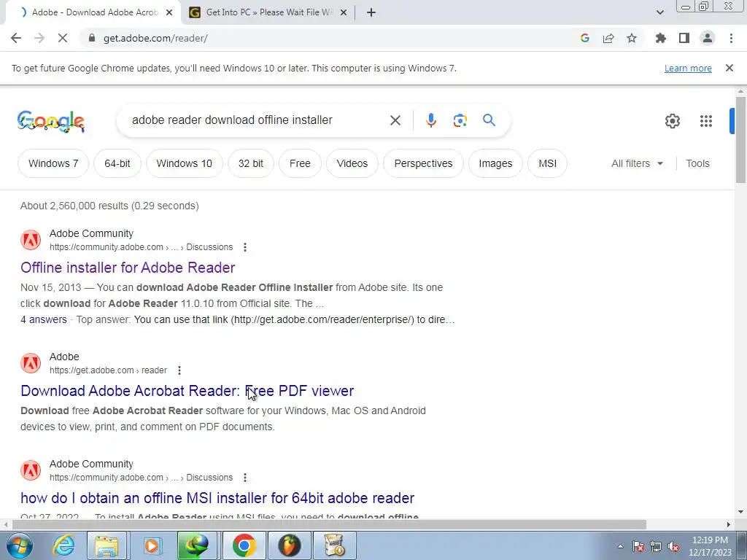Filter results by Windows 7
Image resolution: width=747 pixels, height=560 pixels.
pyautogui.click(x=53, y=163)
